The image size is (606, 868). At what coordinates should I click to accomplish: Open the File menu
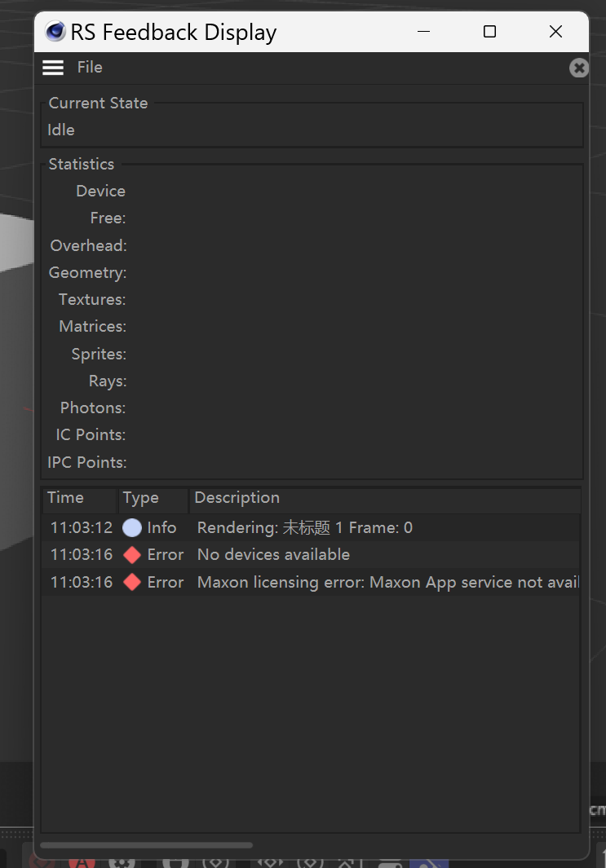coord(90,67)
